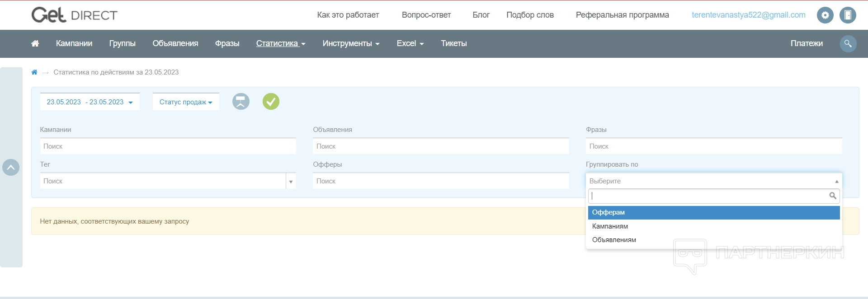Click the account email link
The image size is (868, 299).
749,15
